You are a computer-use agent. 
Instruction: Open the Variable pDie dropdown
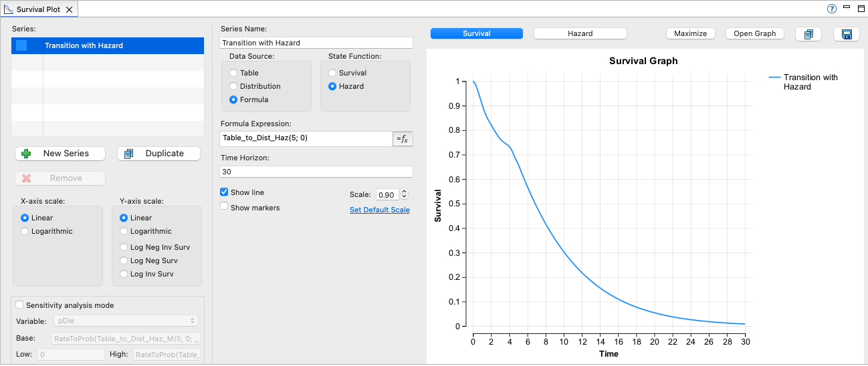point(127,321)
